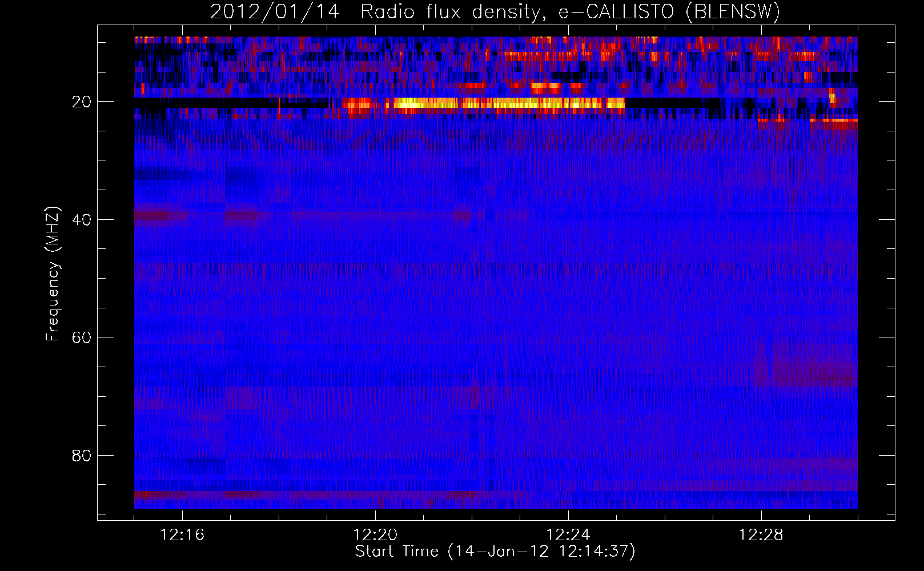The image size is (924, 571).
Task: Select the "80" frequency tick label
Action: [82, 456]
